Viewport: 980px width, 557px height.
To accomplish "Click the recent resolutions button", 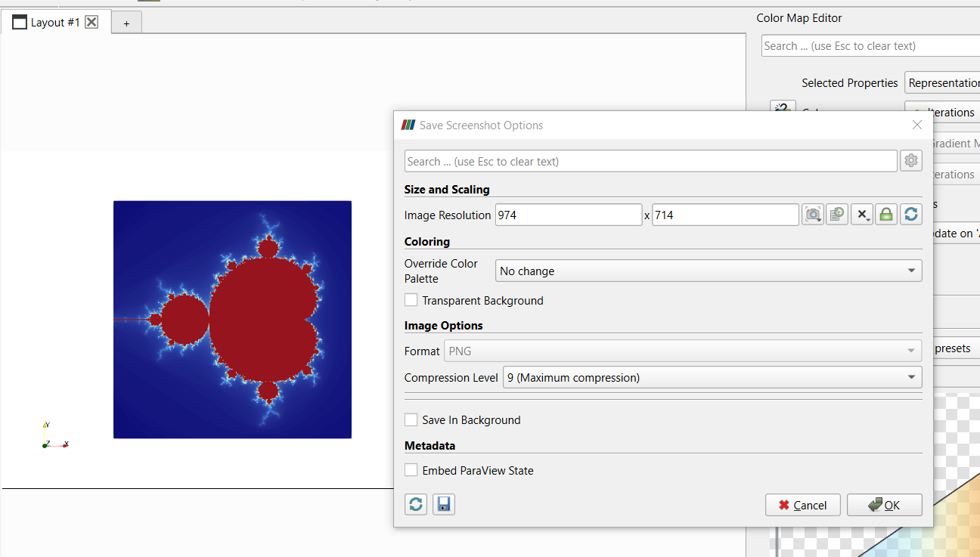I will [837, 215].
